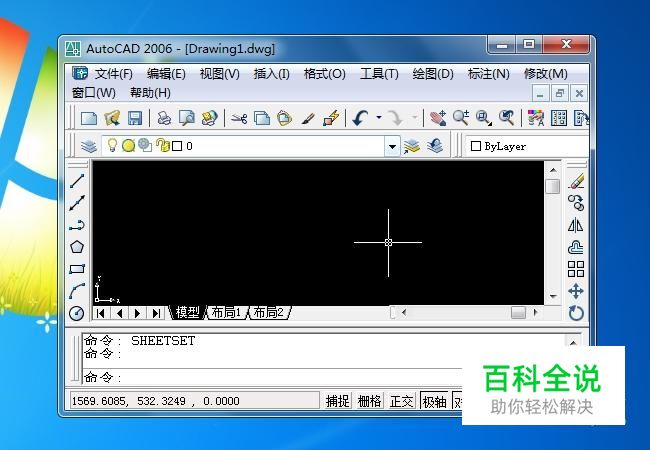Viewport: 650px width, 450px height.
Task: Open the 插入(I) menu
Action: [272, 74]
